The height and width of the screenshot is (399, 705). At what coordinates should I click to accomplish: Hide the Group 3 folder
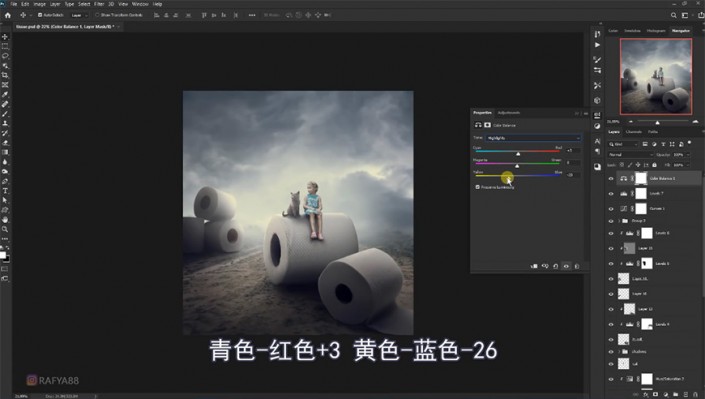(x=611, y=221)
